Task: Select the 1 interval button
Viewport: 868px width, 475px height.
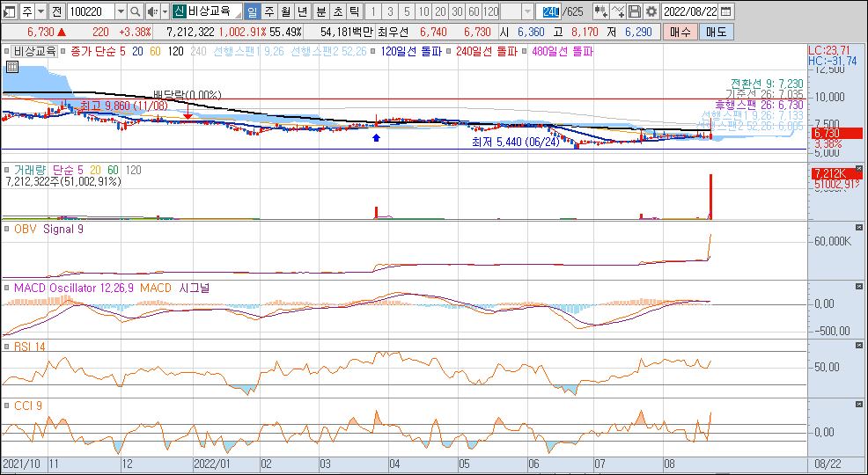Action: pyautogui.click(x=373, y=11)
